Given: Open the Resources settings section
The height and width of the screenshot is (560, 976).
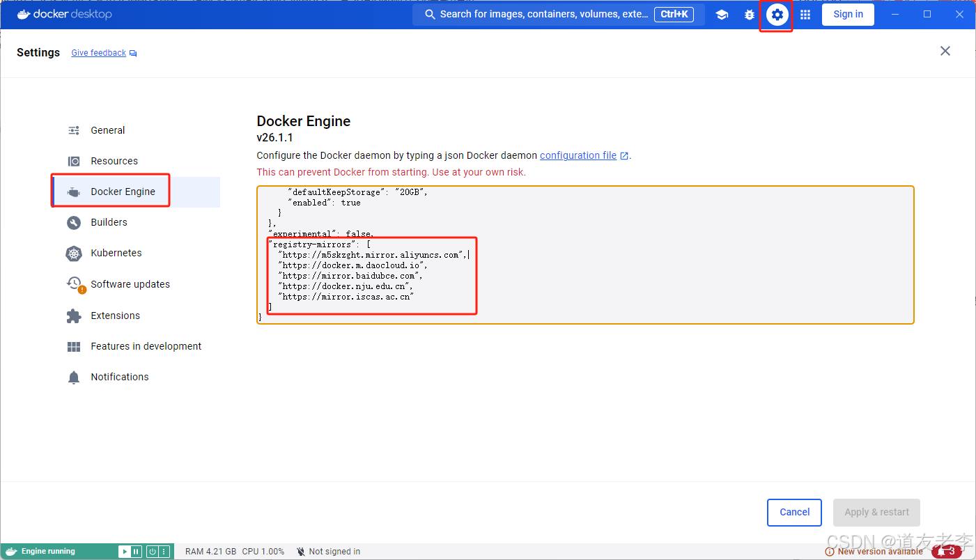Looking at the screenshot, I should 136,161.
